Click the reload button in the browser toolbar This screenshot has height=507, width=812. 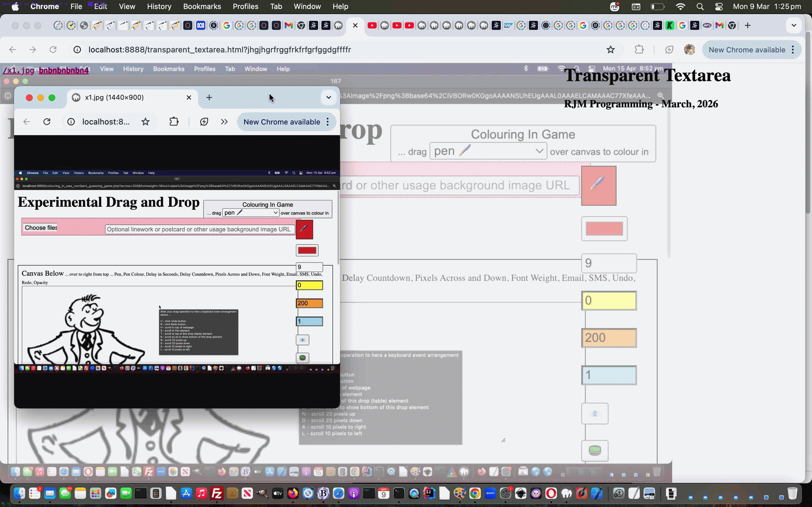point(53,49)
